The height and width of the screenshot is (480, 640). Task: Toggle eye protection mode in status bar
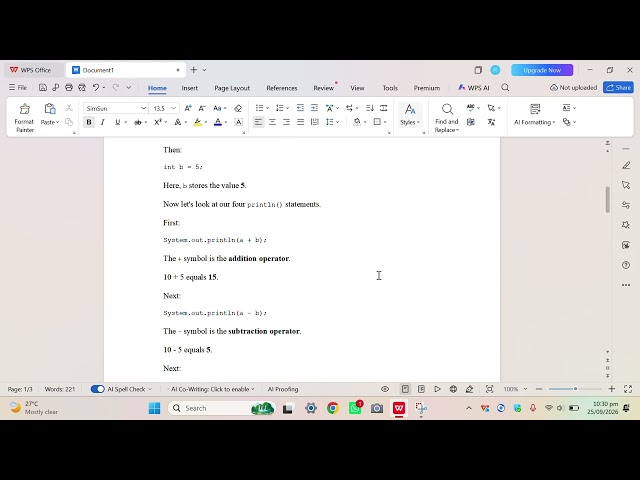[x=385, y=389]
